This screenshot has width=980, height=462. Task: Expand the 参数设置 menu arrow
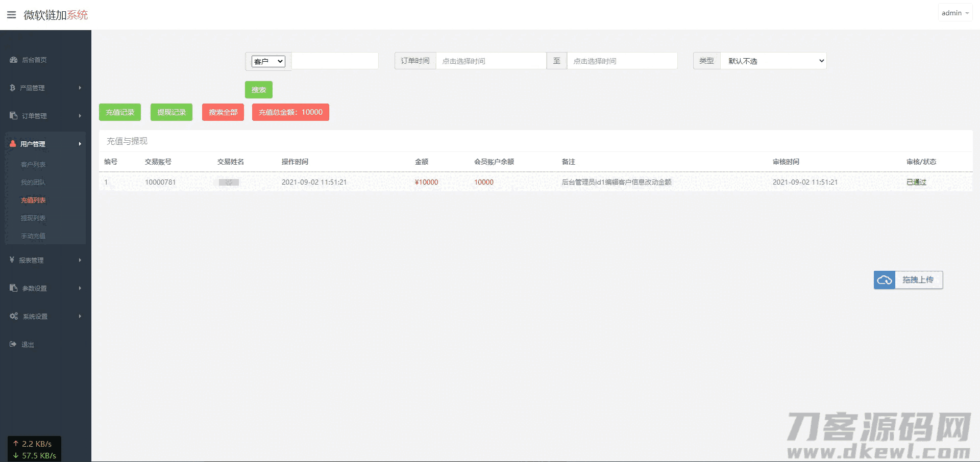coord(80,288)
